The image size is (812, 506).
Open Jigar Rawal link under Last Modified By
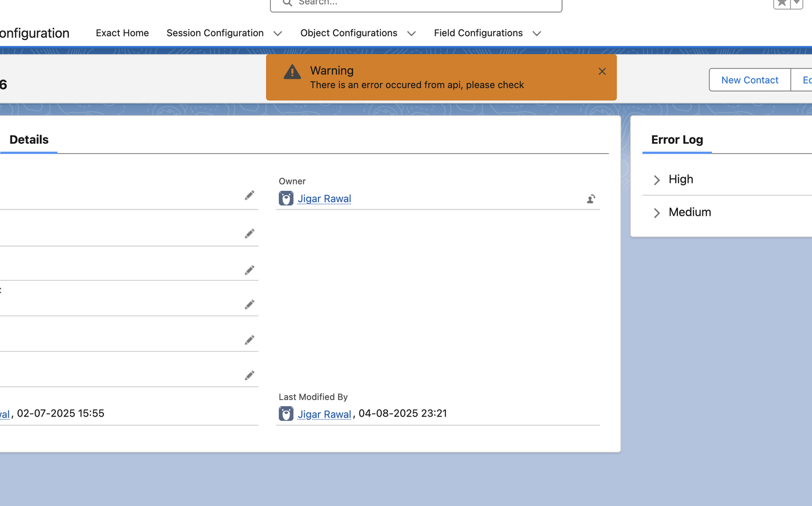(324, 414)
